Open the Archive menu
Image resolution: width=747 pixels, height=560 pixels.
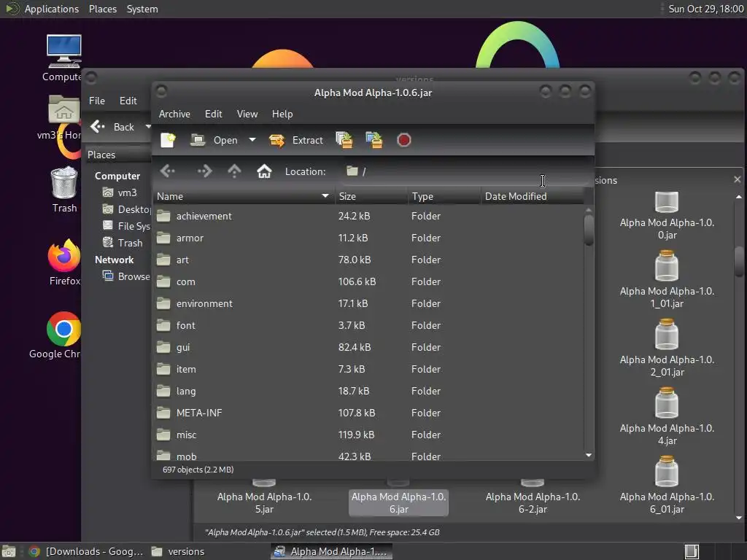174,114
